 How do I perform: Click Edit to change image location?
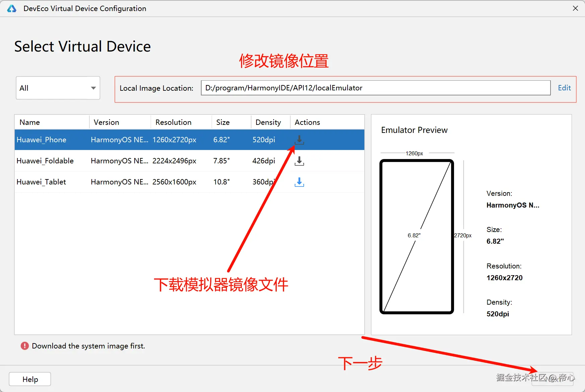pos(564,88)
